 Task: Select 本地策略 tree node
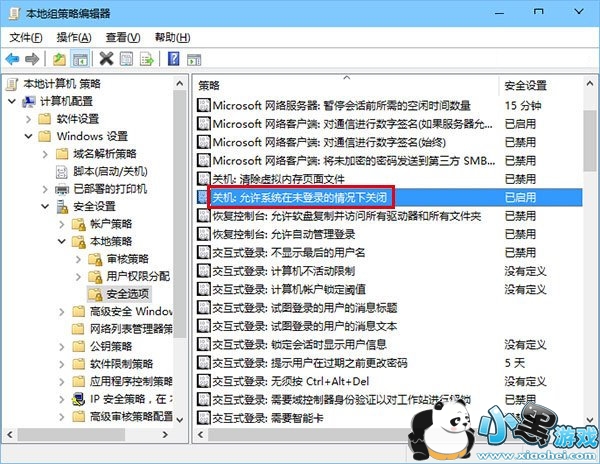pyautogui.click(x=111, y=241)
